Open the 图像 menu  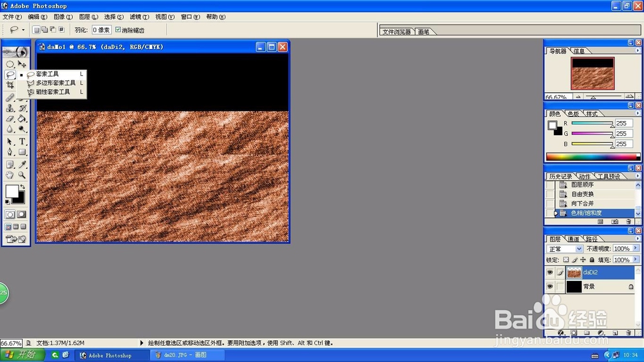[x=63, y=17]
